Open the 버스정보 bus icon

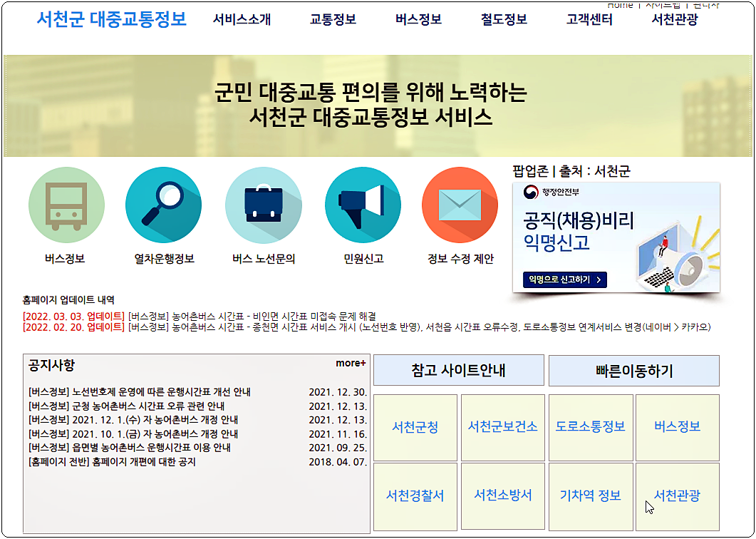pyautogui.click(x=66, y=205)
